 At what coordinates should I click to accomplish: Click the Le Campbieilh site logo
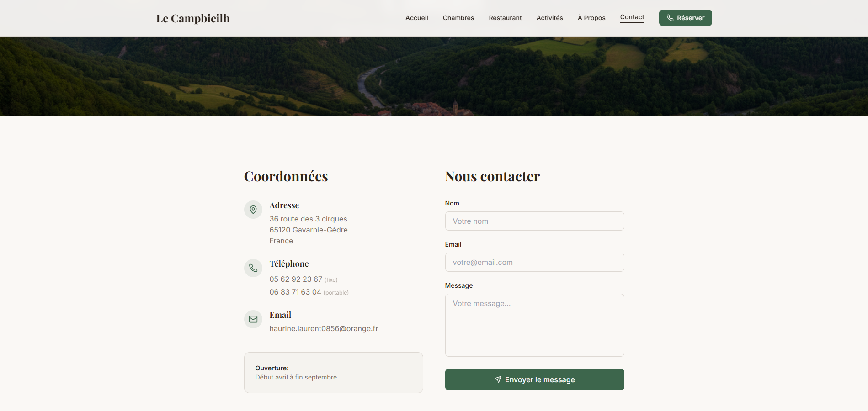pyautogui.click(x=193, y=18)
